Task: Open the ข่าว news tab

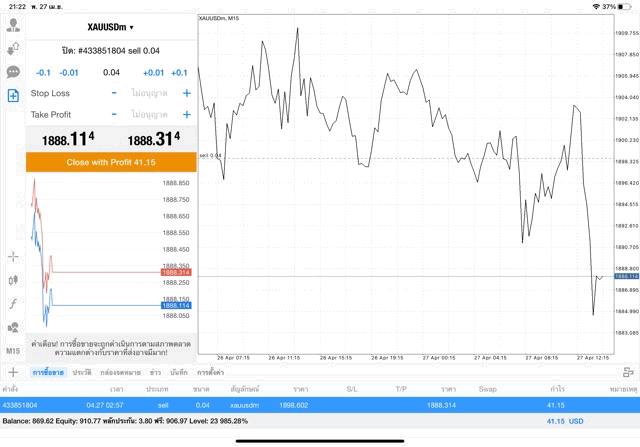Action: tap(155, 372)
